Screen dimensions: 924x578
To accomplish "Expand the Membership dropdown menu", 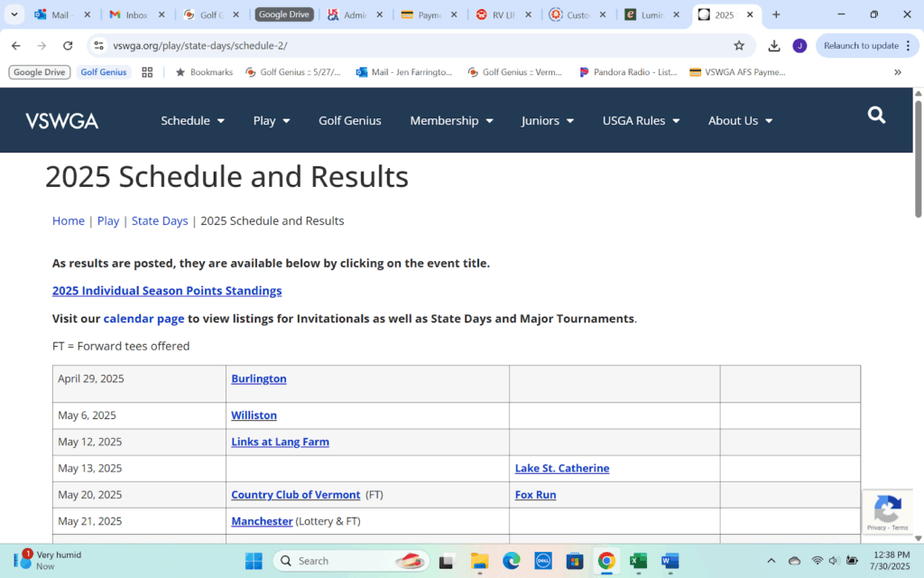I will [x=451, y=121].
